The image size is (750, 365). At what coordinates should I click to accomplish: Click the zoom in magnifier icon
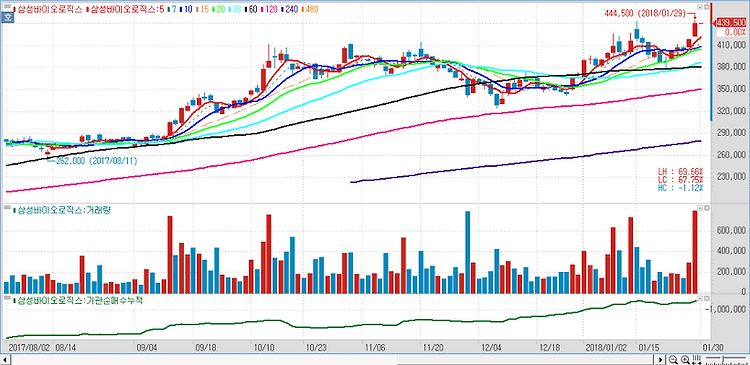click(x=685, y=359)
